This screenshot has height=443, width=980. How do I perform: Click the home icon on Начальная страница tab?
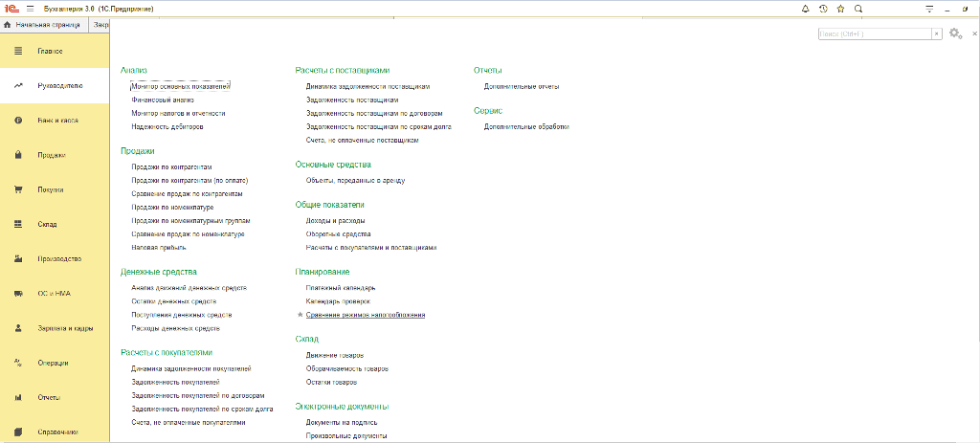[8, 23]
